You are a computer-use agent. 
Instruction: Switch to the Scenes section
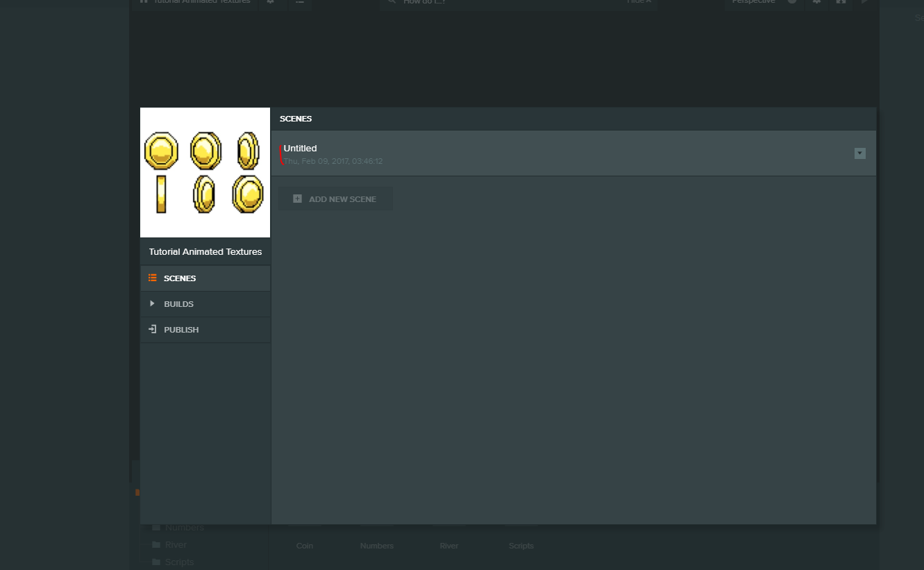click(205, 278)
